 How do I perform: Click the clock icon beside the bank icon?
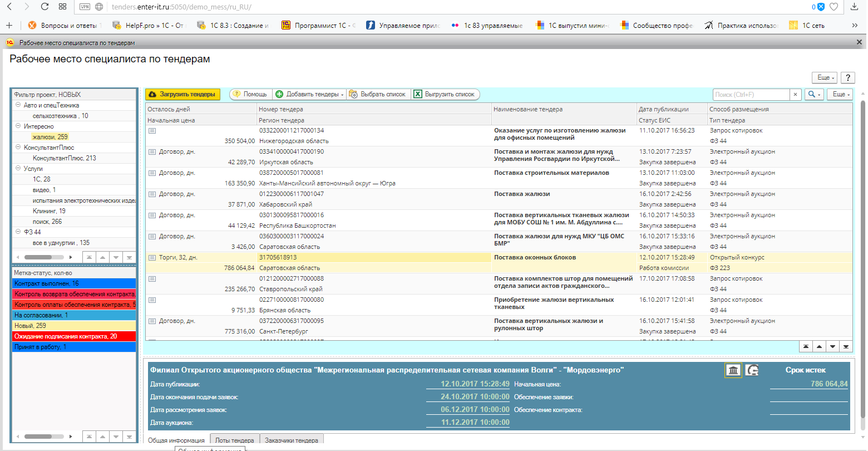click(x=752, y=370)
